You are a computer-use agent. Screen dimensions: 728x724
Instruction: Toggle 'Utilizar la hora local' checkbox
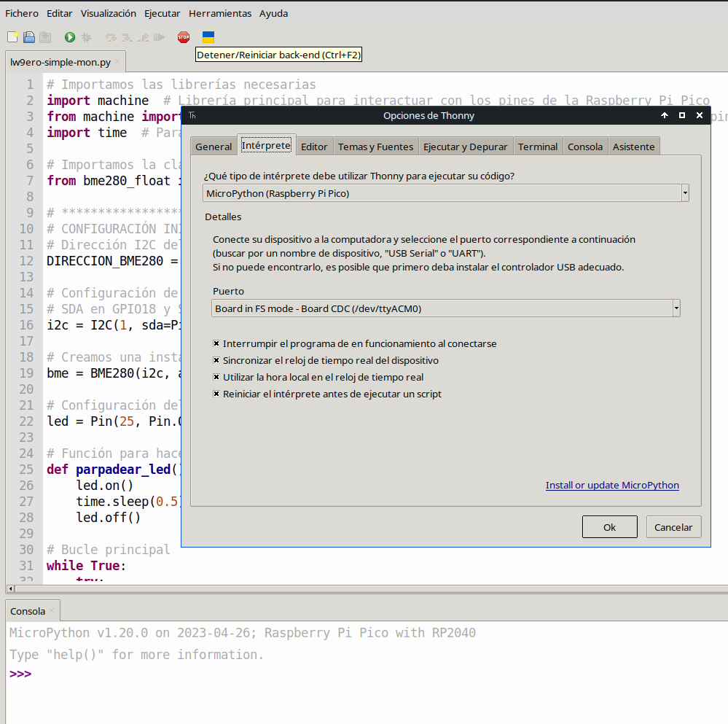point(216,377)
